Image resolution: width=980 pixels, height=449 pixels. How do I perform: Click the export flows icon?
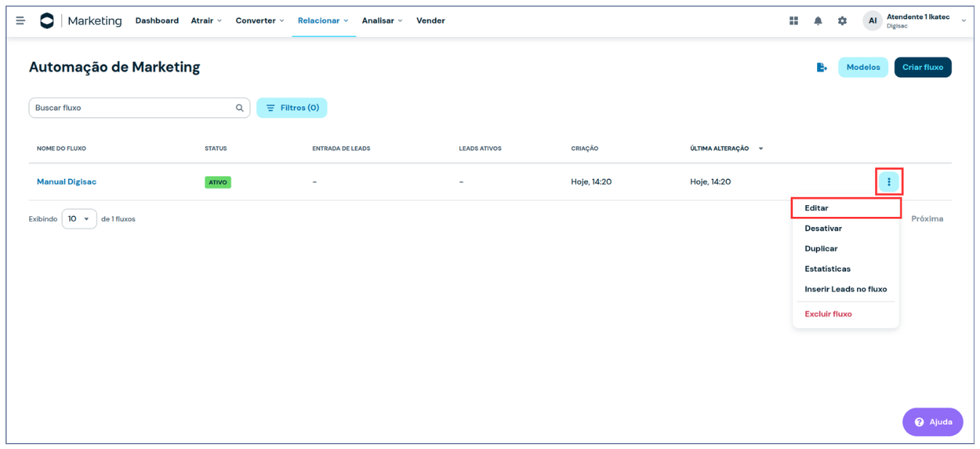pyautogui.click(x=821, y=68)
